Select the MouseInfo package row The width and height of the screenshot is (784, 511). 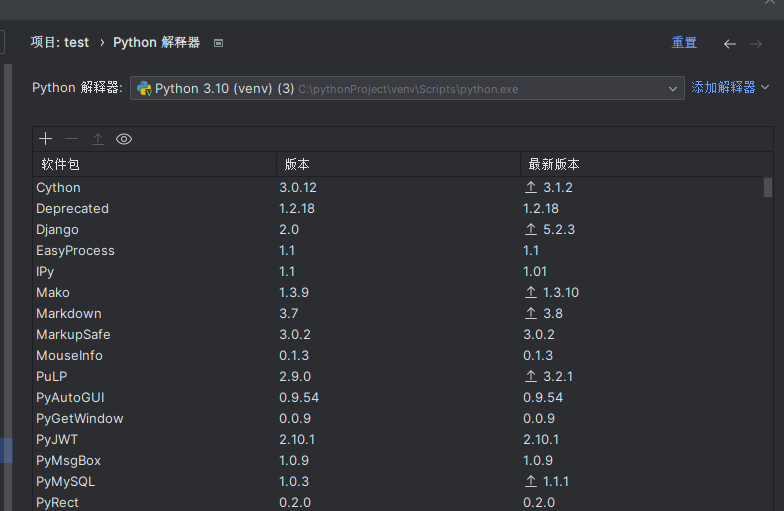[x=398, y=356]
